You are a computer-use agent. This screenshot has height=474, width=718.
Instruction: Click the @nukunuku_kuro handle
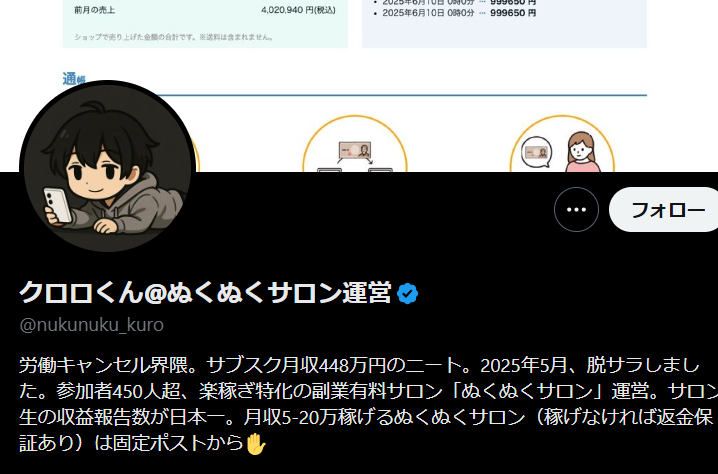(92, 325)
